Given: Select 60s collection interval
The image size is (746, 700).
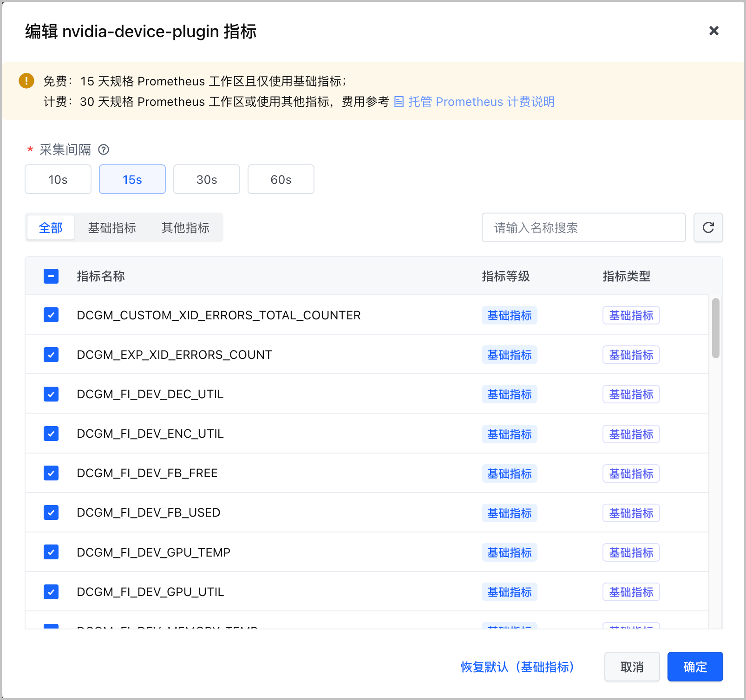Looking at the screenshot, I should pos(281,179).
